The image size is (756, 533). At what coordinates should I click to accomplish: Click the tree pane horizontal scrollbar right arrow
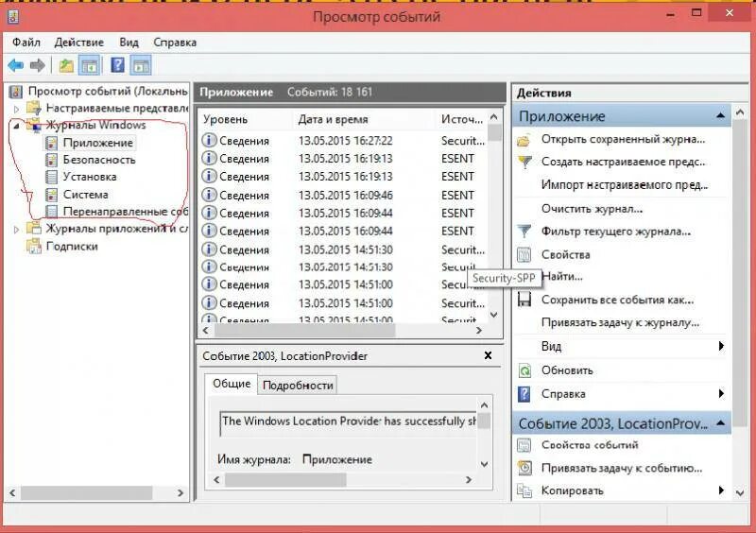tap(180, 493)
